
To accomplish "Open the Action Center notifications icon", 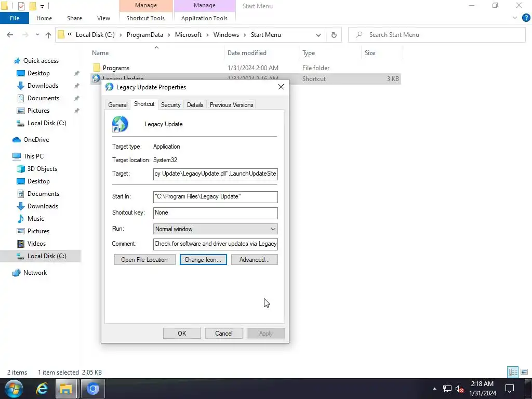I will [x=510, y=389].
